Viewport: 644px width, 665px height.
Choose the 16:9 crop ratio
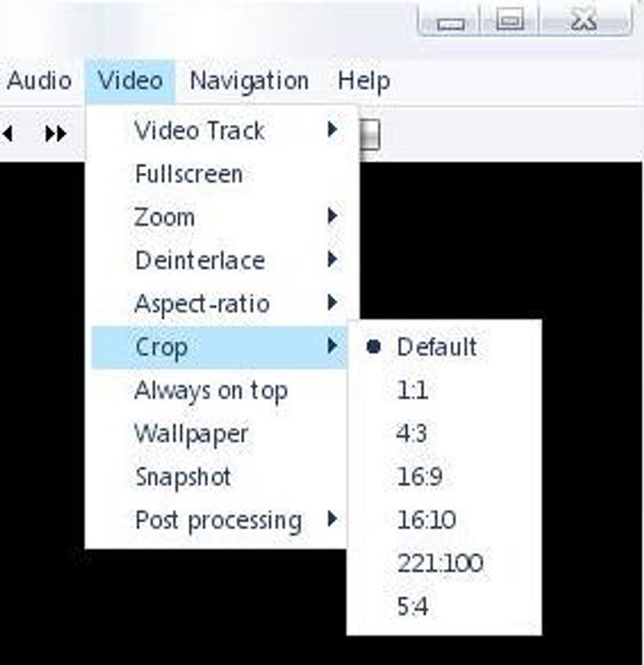click(x=419, y=476)
